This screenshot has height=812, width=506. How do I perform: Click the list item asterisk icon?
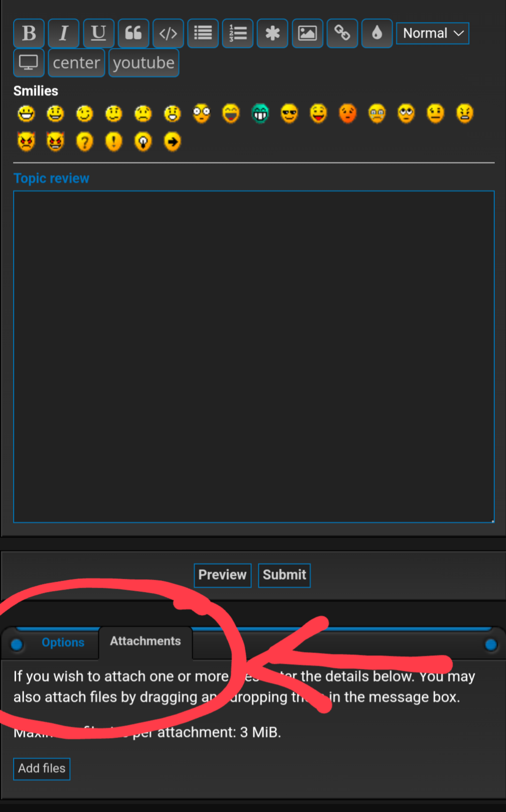point(272,33)
